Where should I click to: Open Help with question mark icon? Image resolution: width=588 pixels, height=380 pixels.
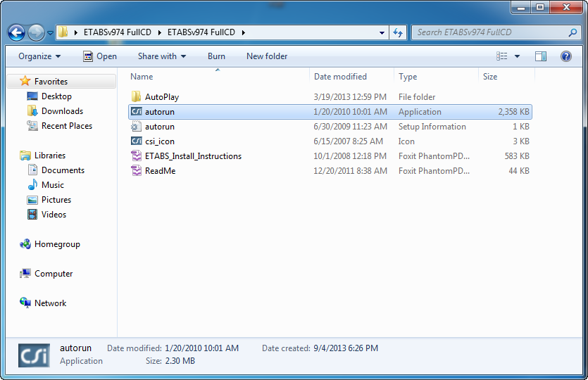point(566,56)
